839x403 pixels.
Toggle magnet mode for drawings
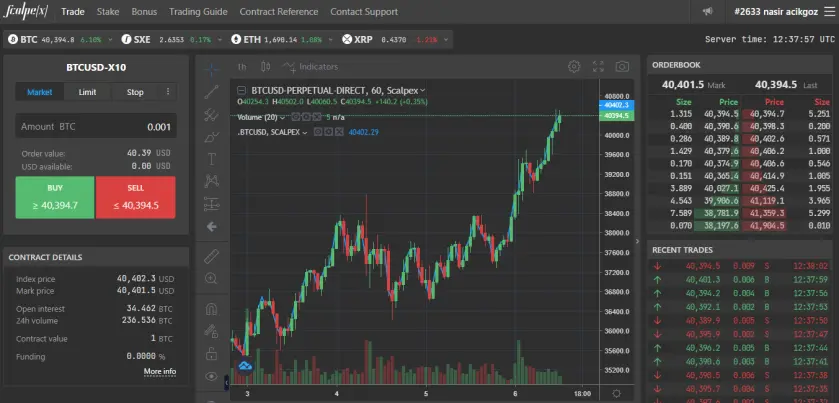(212, 309)
